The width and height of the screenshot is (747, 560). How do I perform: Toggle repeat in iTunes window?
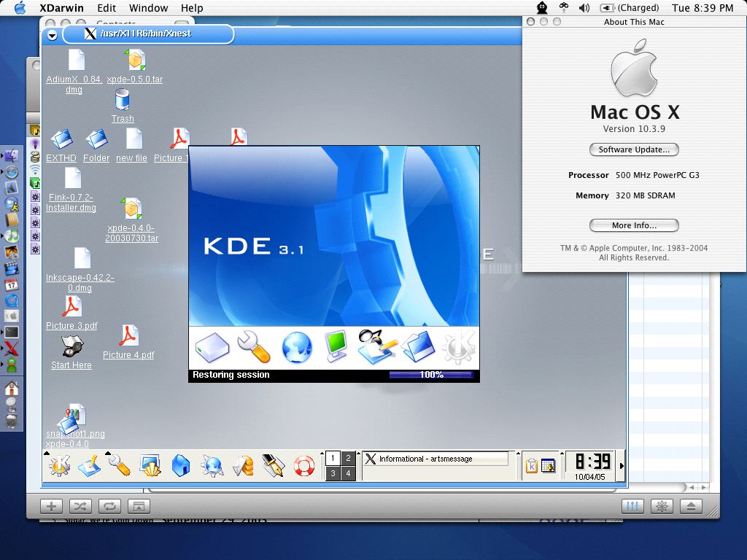[109, 506]
